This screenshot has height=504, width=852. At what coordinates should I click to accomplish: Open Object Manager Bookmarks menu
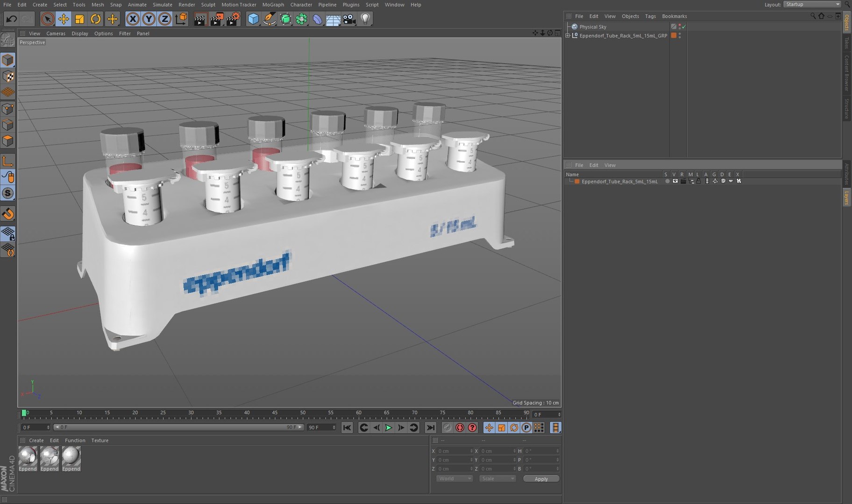point(674,16)
